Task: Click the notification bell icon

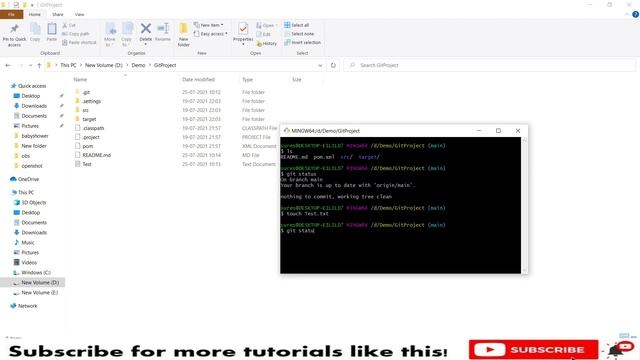Action: pyautogui.click(x=616, y=350)
